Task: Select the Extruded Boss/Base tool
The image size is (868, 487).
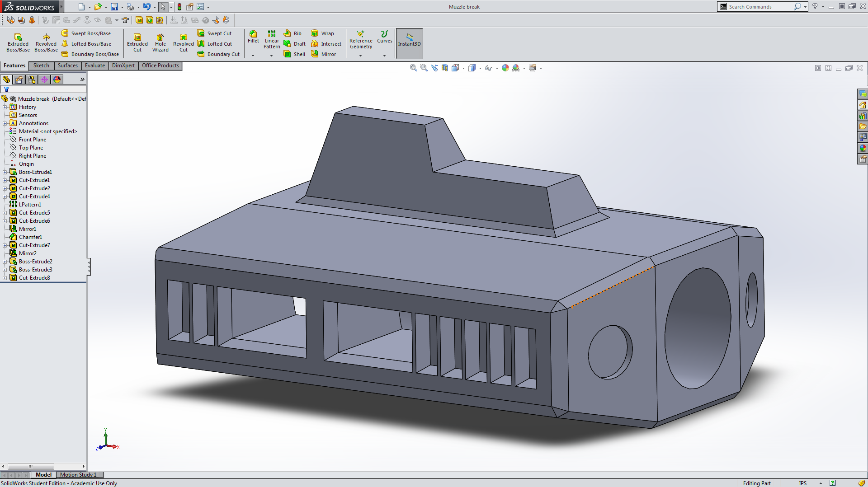Action: pyautogui.click(x=18, y=42)
